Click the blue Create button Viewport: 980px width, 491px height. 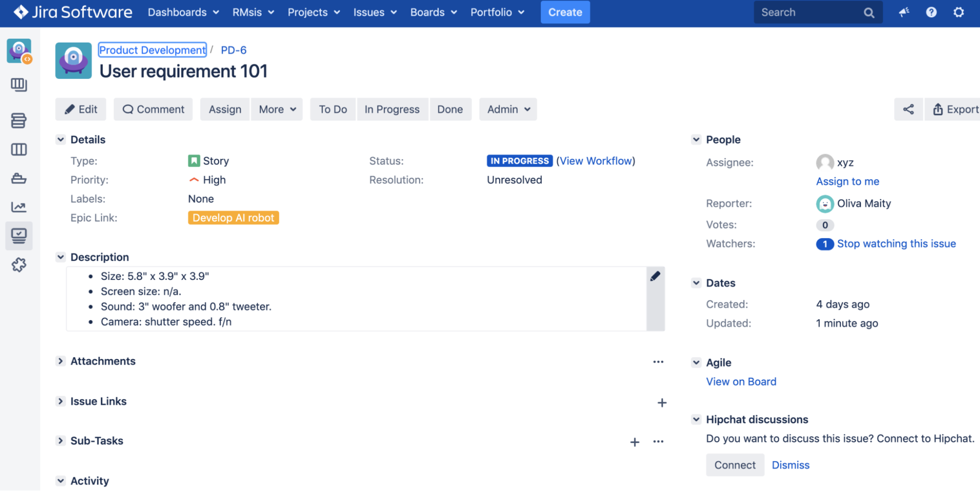tap(565, 12)
